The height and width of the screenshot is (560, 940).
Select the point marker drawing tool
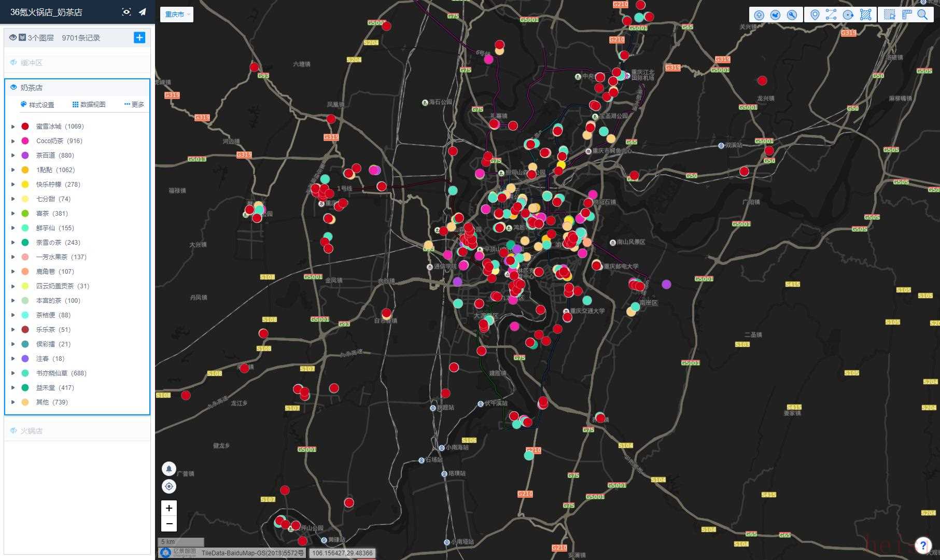click(815, 15)
